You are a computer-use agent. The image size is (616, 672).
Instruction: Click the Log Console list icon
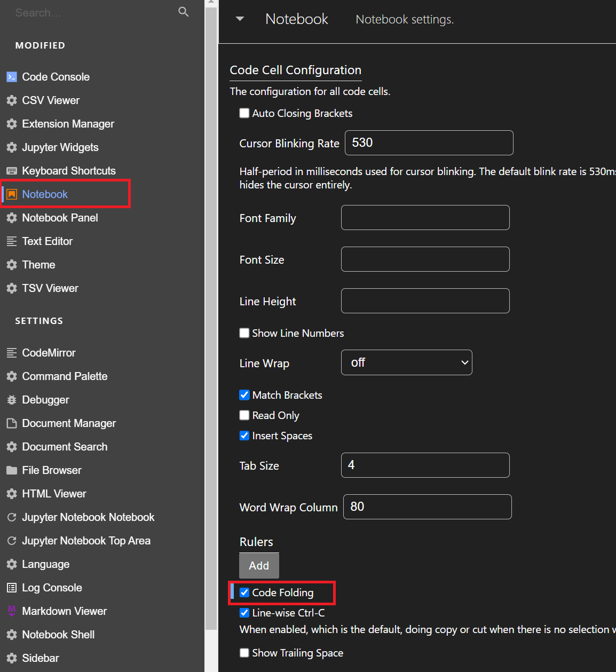click(12, 588)
